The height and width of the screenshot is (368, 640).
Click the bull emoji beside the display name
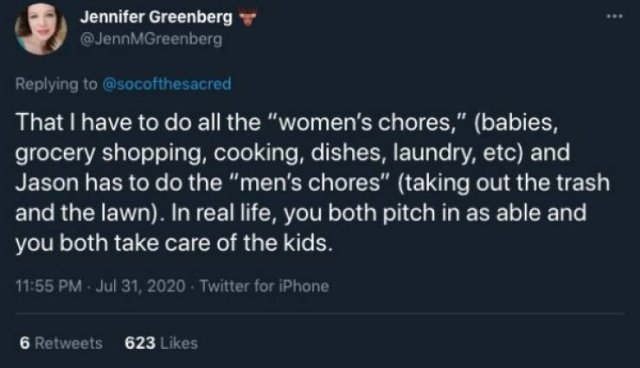(x=247, y=18)
